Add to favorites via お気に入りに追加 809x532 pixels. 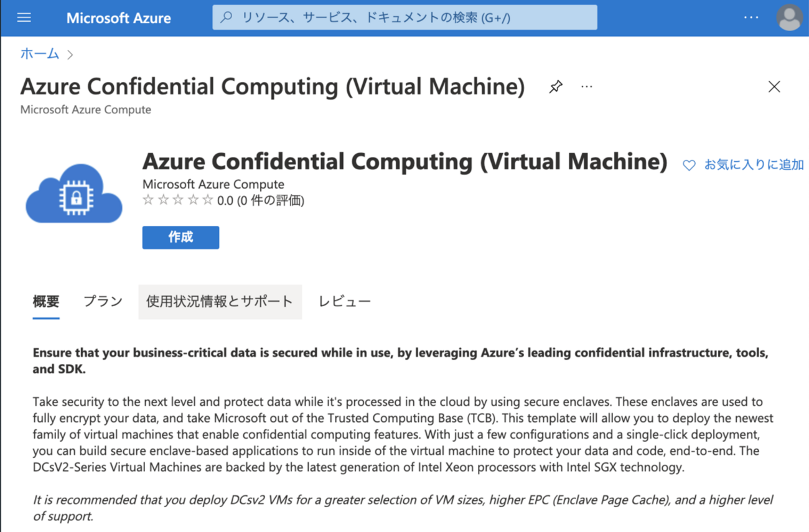coord(754,165)
